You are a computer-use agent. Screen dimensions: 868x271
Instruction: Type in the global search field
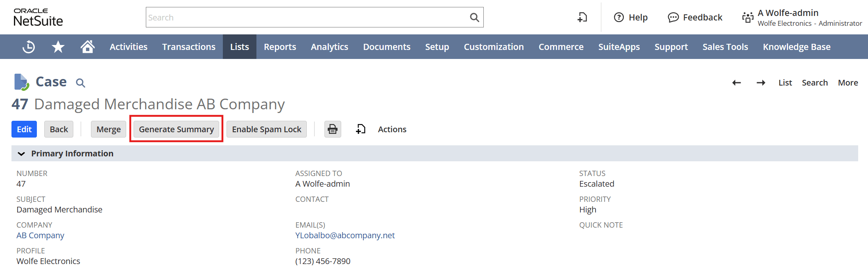[287, 17]
